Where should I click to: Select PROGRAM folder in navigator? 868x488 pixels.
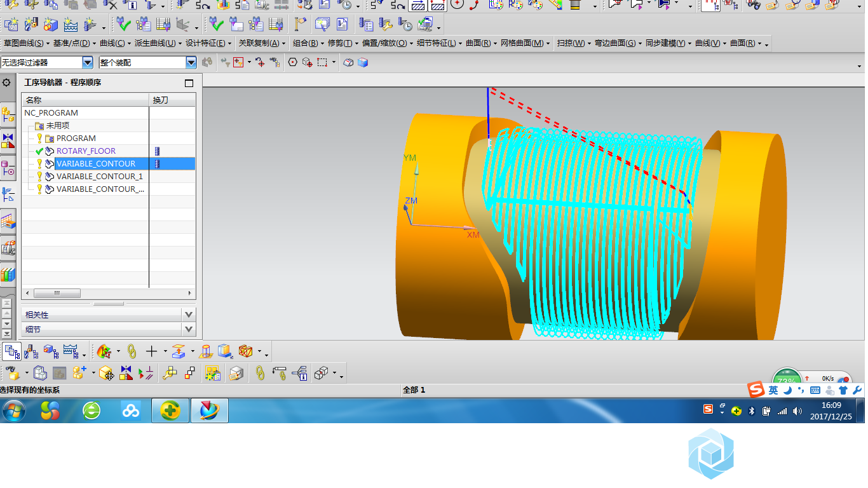point(76,138)
